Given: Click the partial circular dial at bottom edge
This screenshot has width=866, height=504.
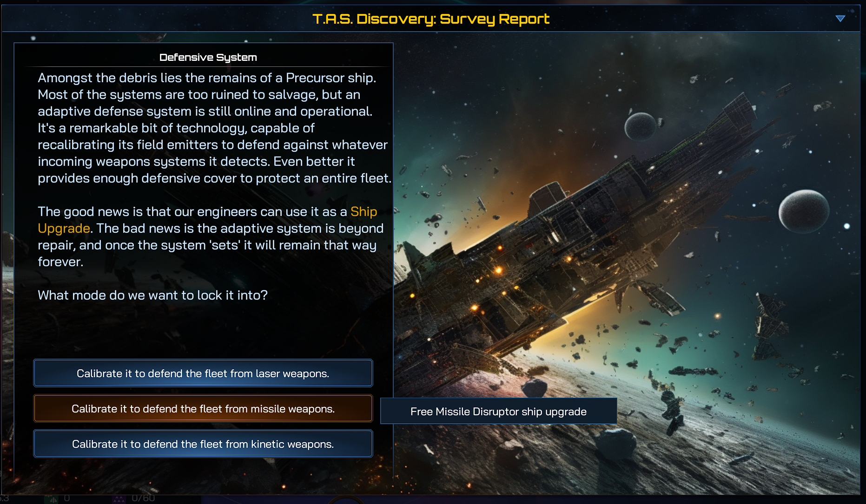Looking at the screenshot, I should pos(346,500).
